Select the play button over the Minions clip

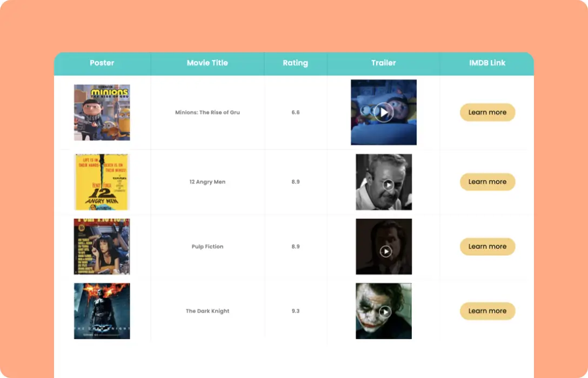(x=384, y=112)
